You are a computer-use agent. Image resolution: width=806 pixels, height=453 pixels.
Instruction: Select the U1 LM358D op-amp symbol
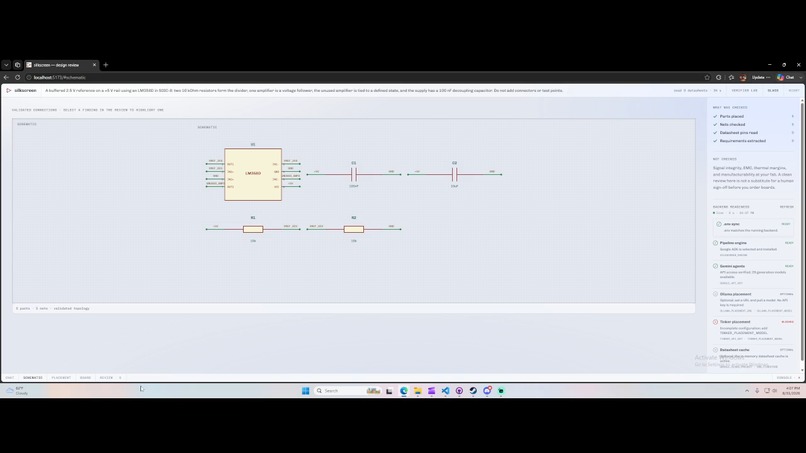click(253, 174)
